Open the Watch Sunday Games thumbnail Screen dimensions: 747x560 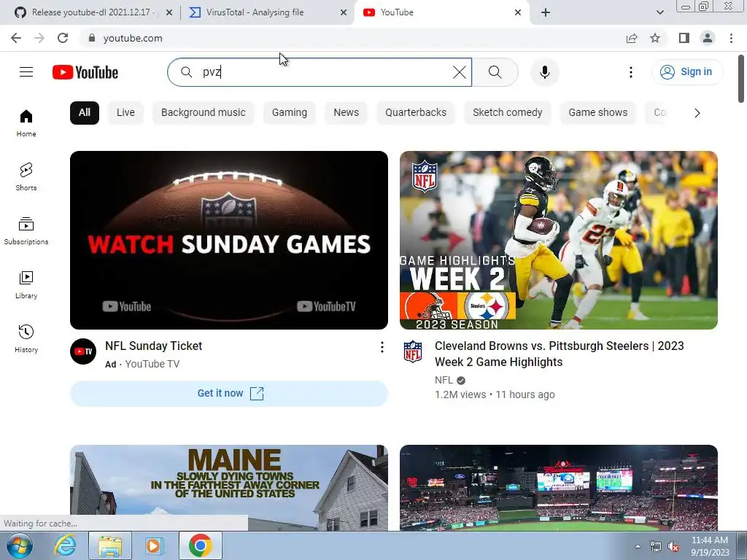coord(229,240)
